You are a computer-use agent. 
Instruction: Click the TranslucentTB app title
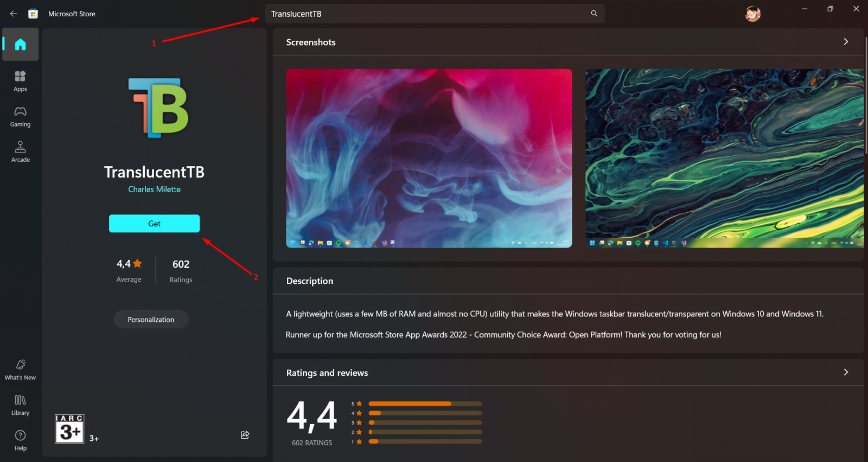coord(154,172)
